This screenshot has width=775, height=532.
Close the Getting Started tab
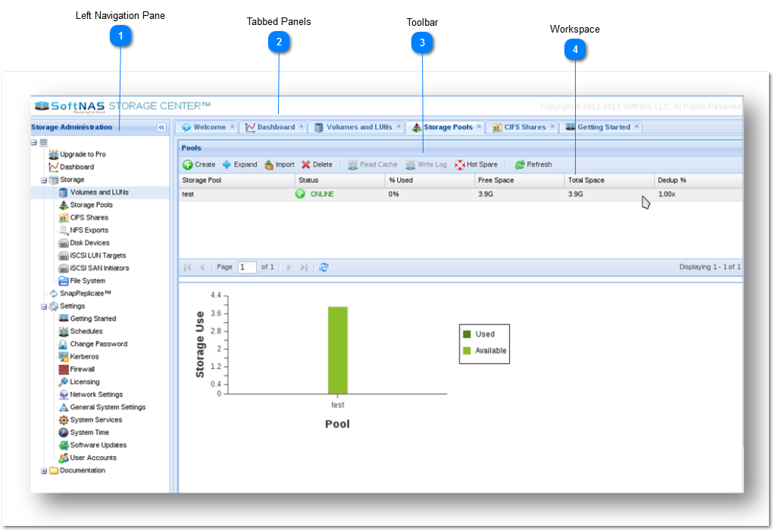[x=636, y=127]
